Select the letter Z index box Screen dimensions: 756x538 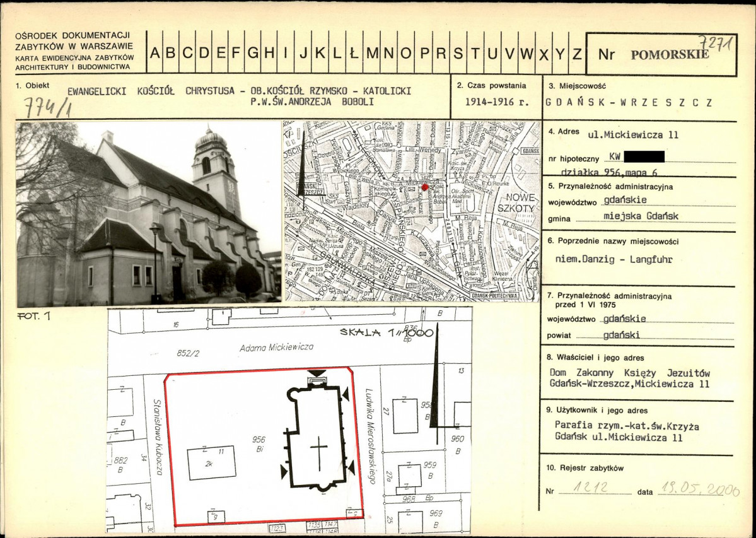point(576,54)
